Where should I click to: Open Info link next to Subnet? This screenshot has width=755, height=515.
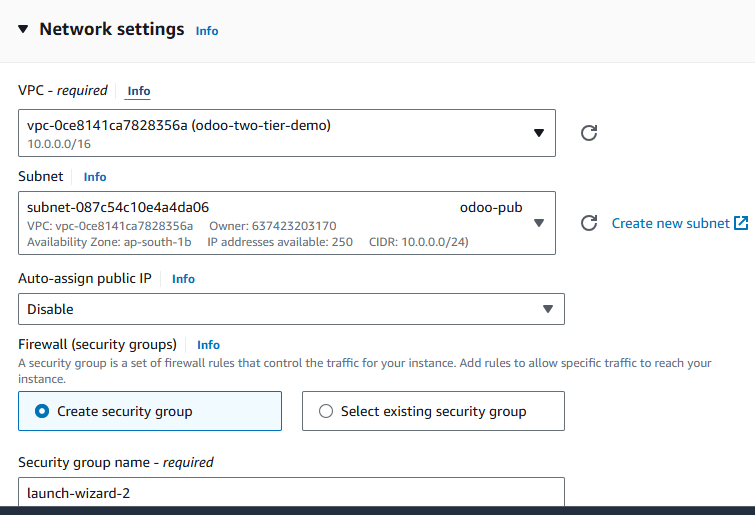[x=95, y=177]
